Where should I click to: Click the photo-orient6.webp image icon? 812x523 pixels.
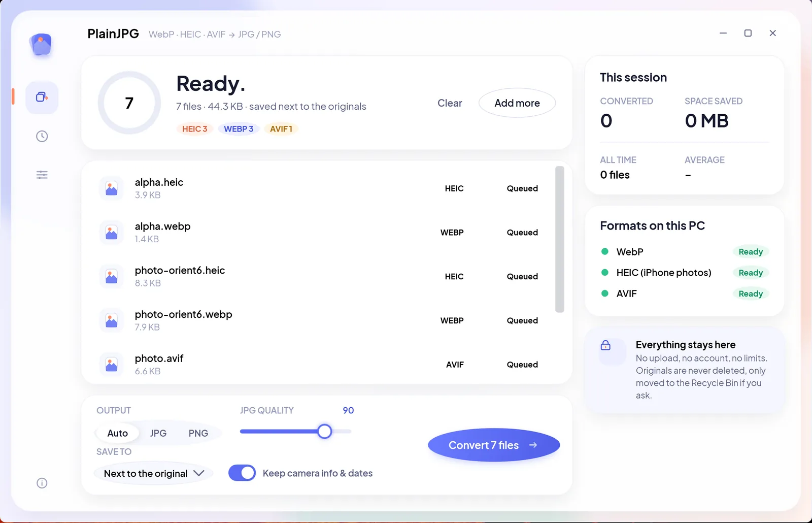tap(112, 320)
